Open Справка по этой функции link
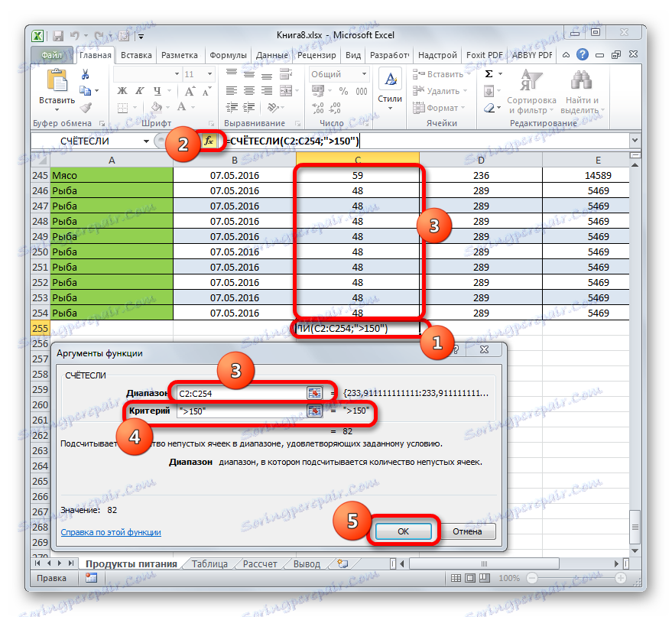The width and height of the screenshot is (672, 617). click(x=111, y=531)
